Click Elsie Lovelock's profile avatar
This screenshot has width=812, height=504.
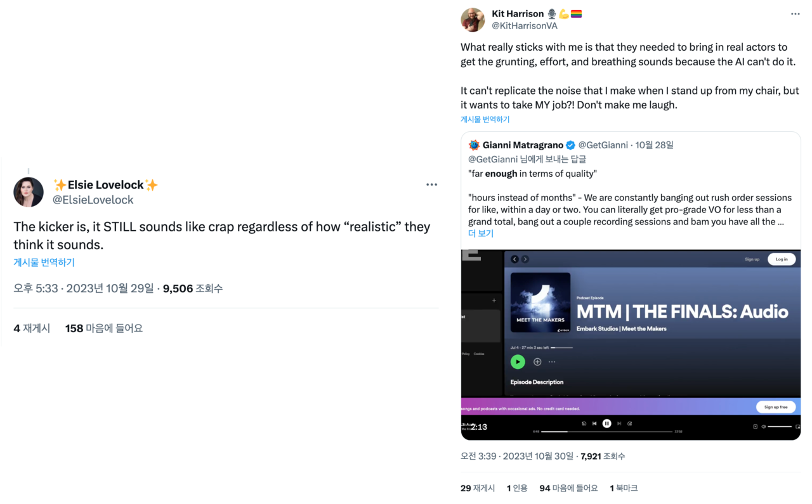click(29, 192)
